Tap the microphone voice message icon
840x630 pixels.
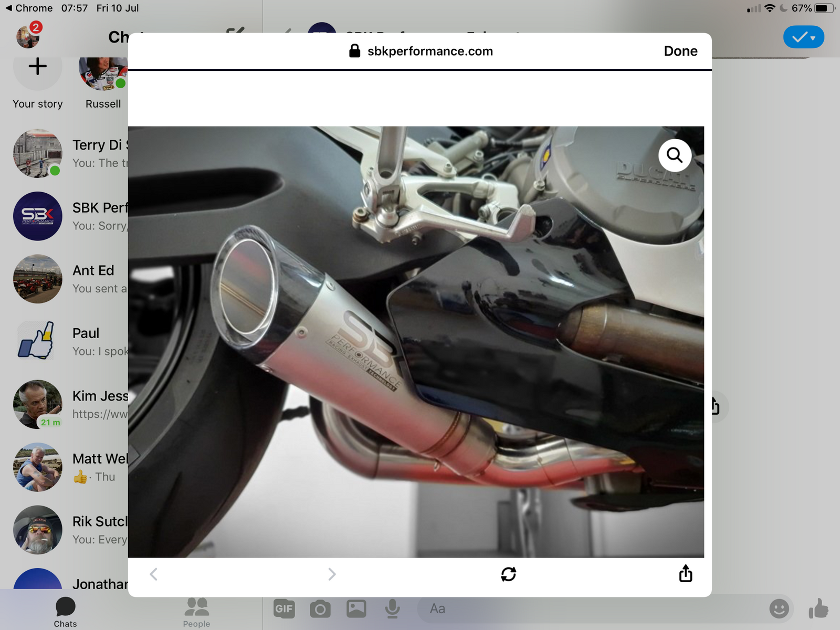(x=392, y=609)
